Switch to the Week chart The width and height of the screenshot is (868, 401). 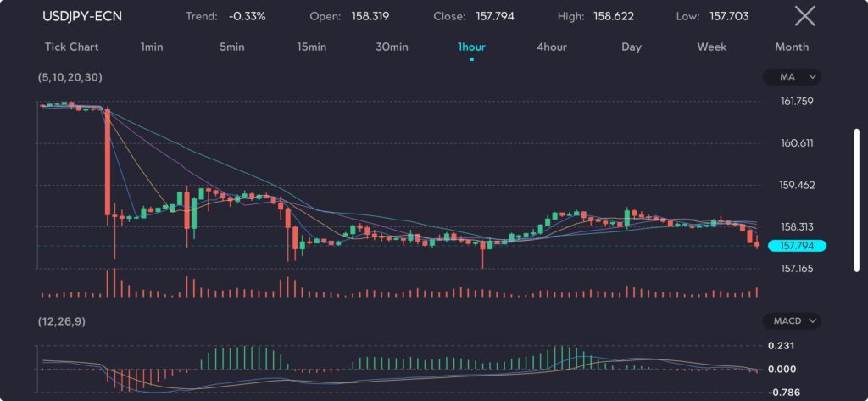coord(711,47)
